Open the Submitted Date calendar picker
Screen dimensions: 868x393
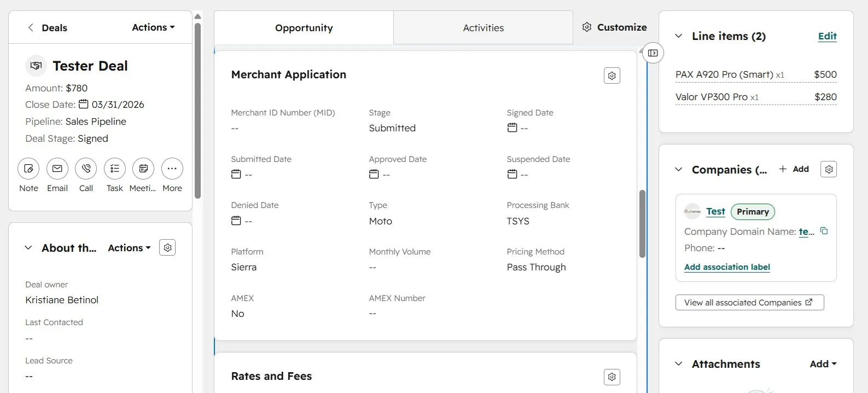pos(236,174)
